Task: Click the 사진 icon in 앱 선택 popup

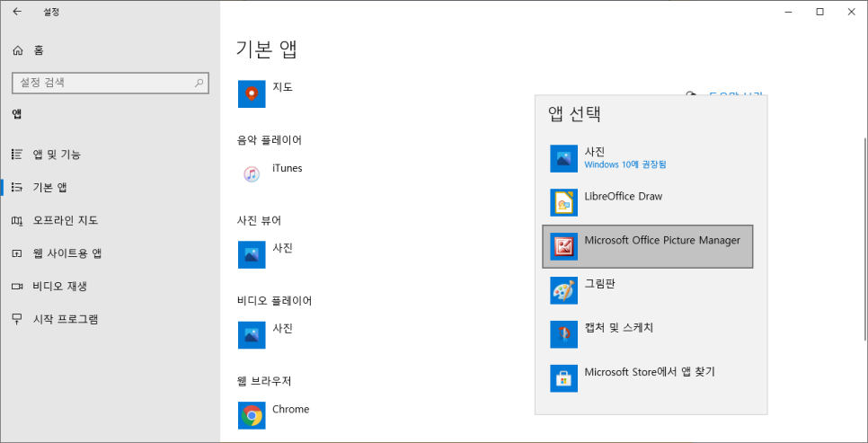Action: [x=564, y=159]
